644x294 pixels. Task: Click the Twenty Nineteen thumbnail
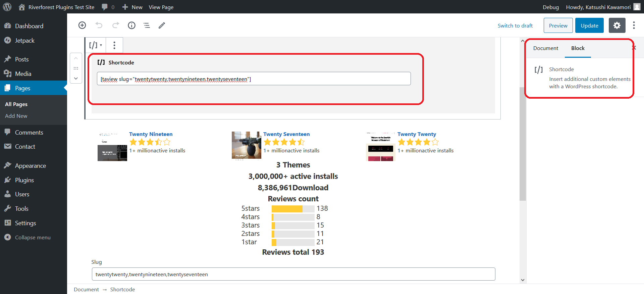click(112, 146)
